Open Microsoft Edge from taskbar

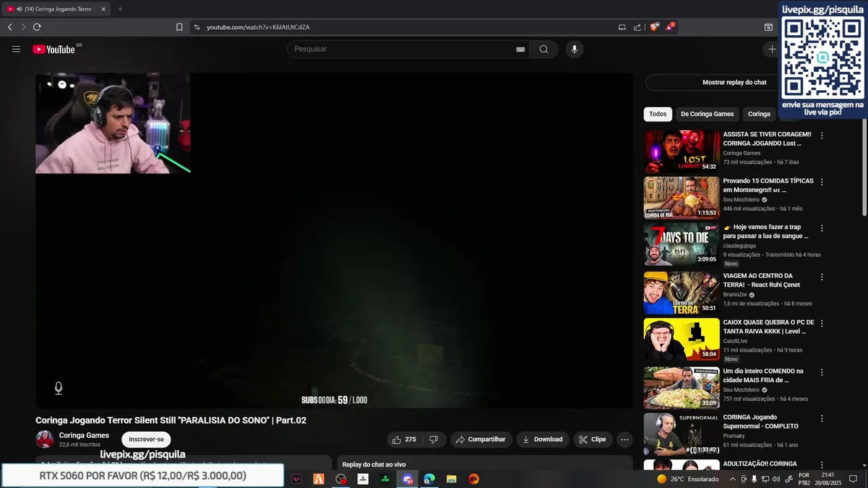tap(429, 479)
